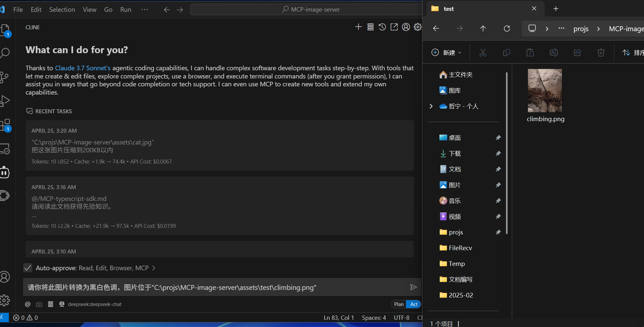Select climbing.png thumbnail
The height and width of the screenshot is (327, 644).
(x=545, y=91)
